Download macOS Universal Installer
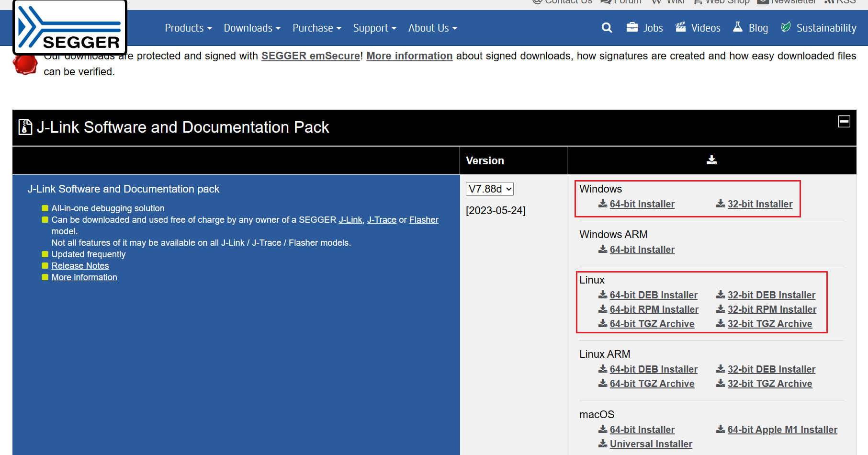Image resolution: width=868 pixels, height=455 pixels. pos(651,444)
